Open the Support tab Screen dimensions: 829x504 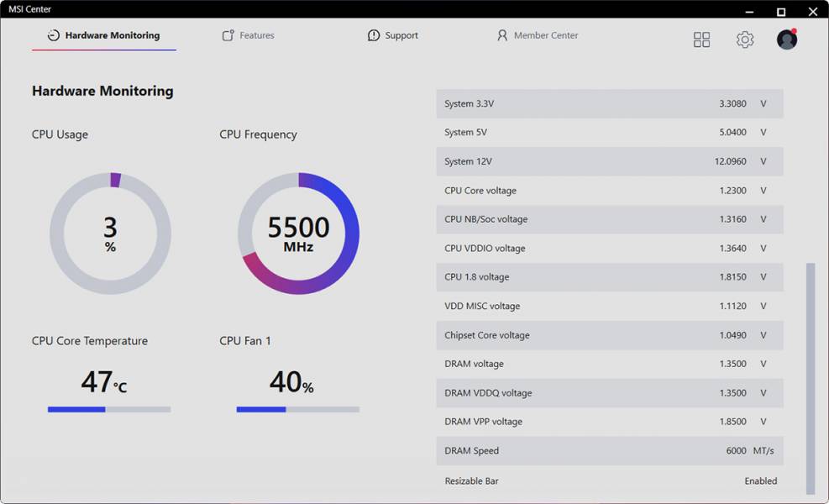click(x=401, y=35)
